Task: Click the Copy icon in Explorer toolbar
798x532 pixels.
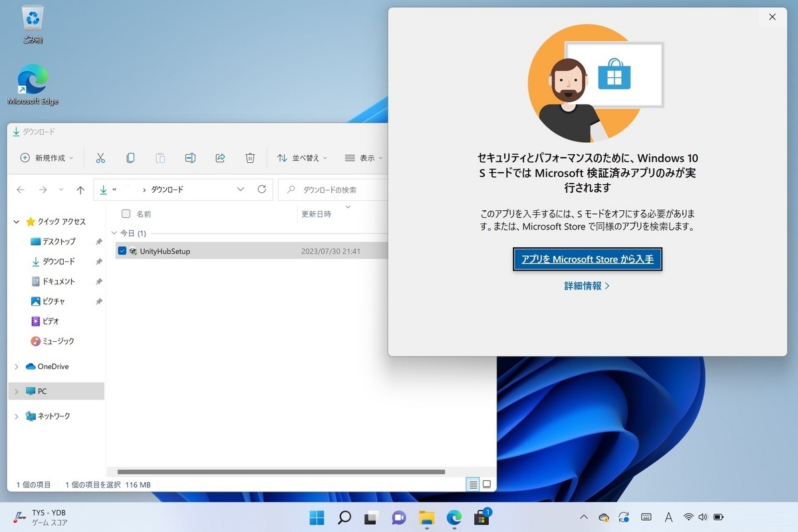Action: (130, 158)
